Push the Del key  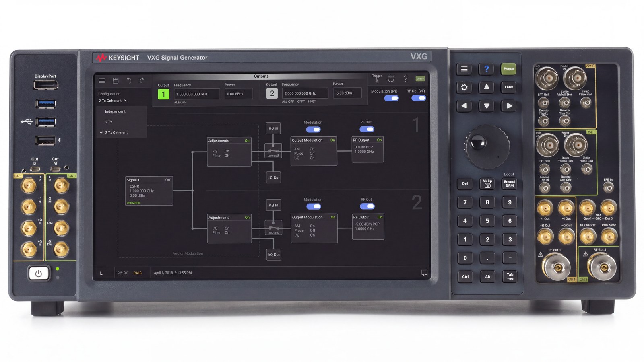click(x=465, y=184)
